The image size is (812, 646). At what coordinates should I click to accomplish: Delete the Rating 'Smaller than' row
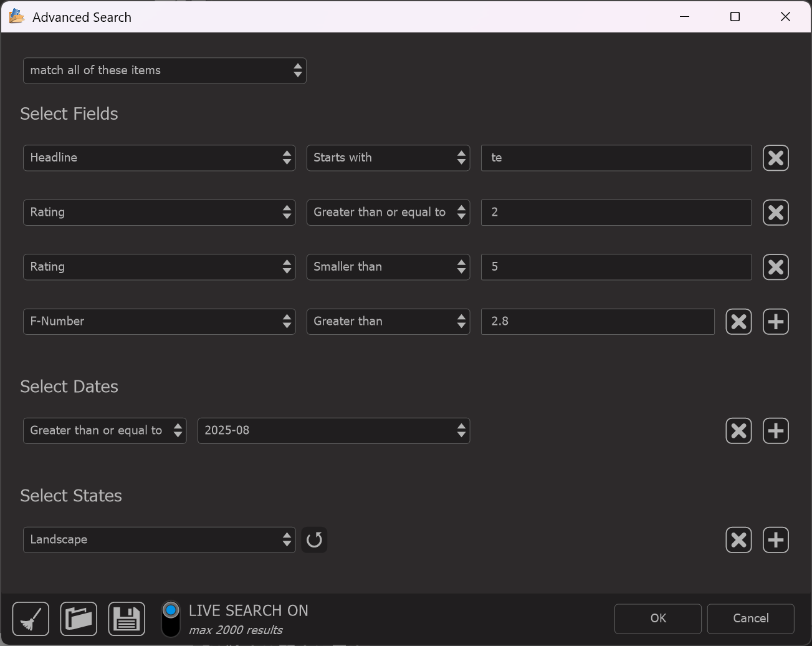[776, 267]
